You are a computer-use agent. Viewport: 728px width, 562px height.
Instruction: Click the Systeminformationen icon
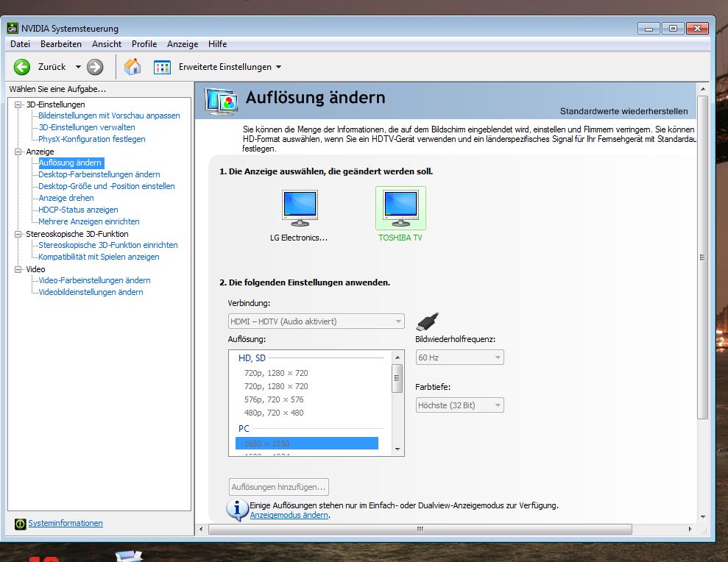[x=20, y=524]
